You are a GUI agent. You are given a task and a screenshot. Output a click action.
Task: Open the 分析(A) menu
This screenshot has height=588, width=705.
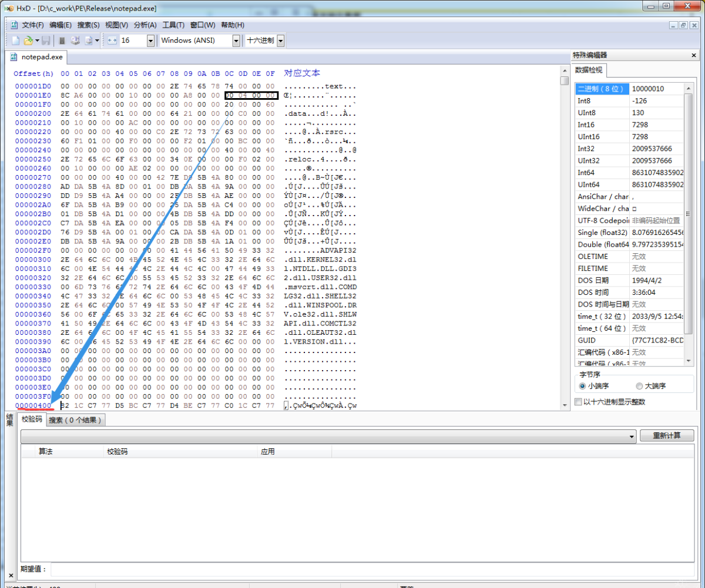click(145, 25)
